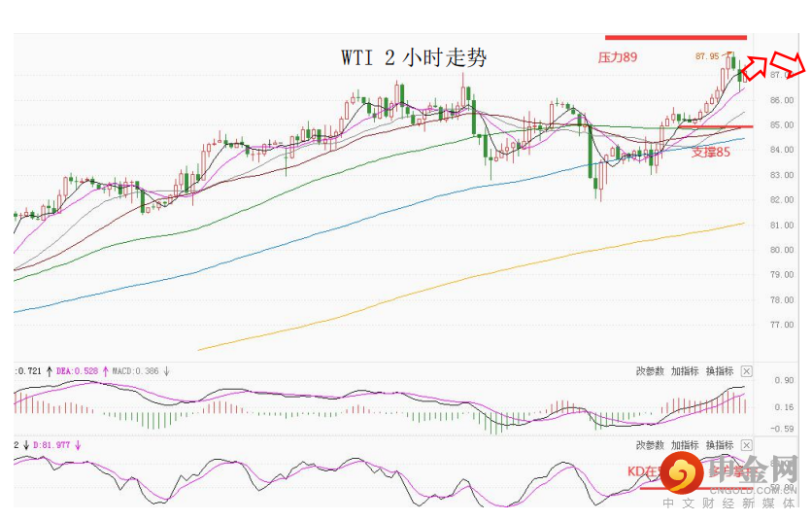Click 改参数 in the MACD panel

pos(650,371)
